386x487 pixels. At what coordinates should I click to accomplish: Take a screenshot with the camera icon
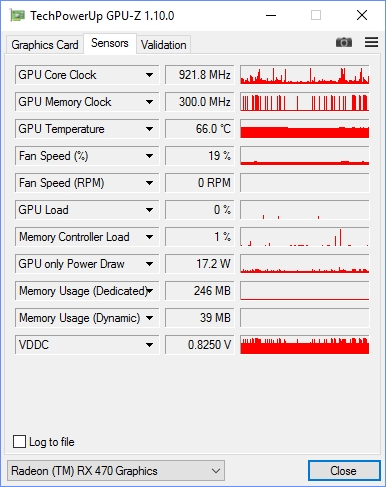coord(344,42)
